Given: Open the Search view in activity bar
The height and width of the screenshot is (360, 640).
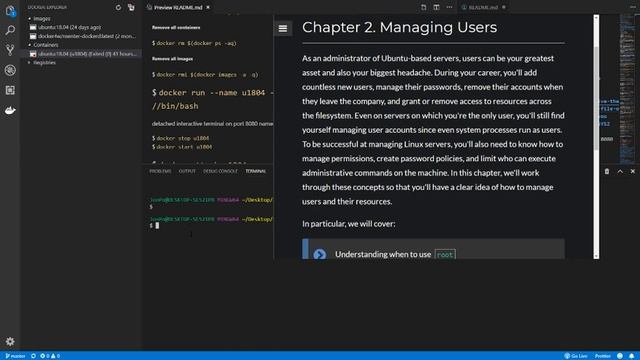Looking at the screenshot, I should (10, 30).
